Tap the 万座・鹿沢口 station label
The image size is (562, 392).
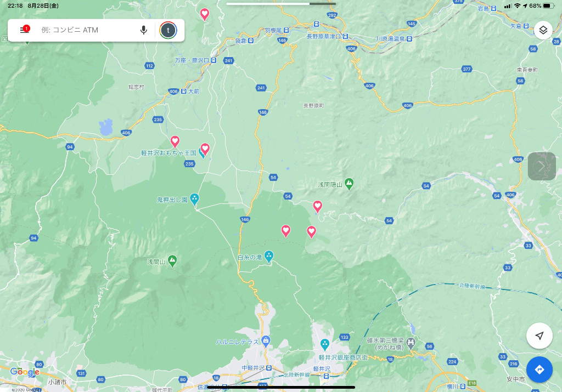(x=192, y=60)
